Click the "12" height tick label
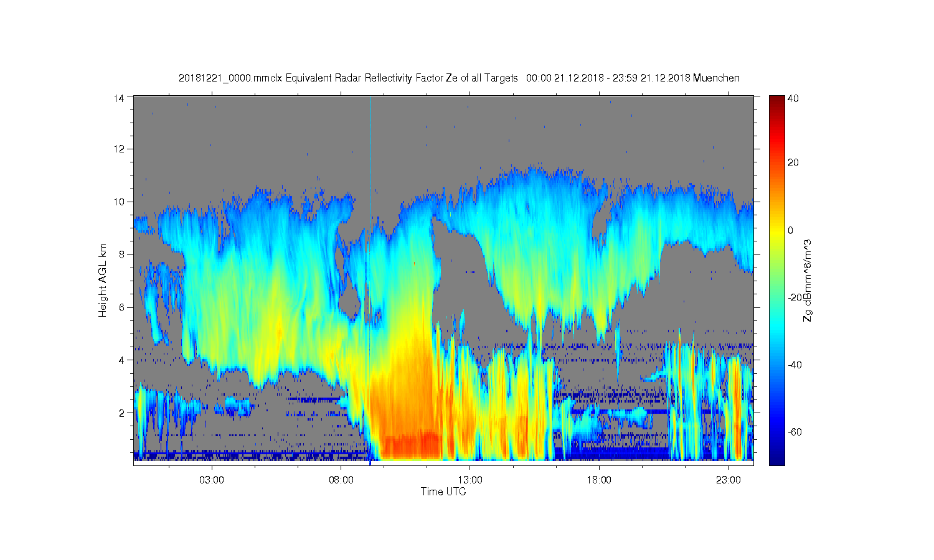 pos(119,149)
